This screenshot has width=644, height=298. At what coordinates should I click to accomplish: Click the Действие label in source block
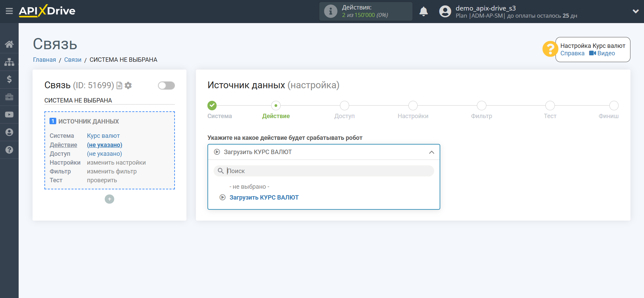point(63,145)
